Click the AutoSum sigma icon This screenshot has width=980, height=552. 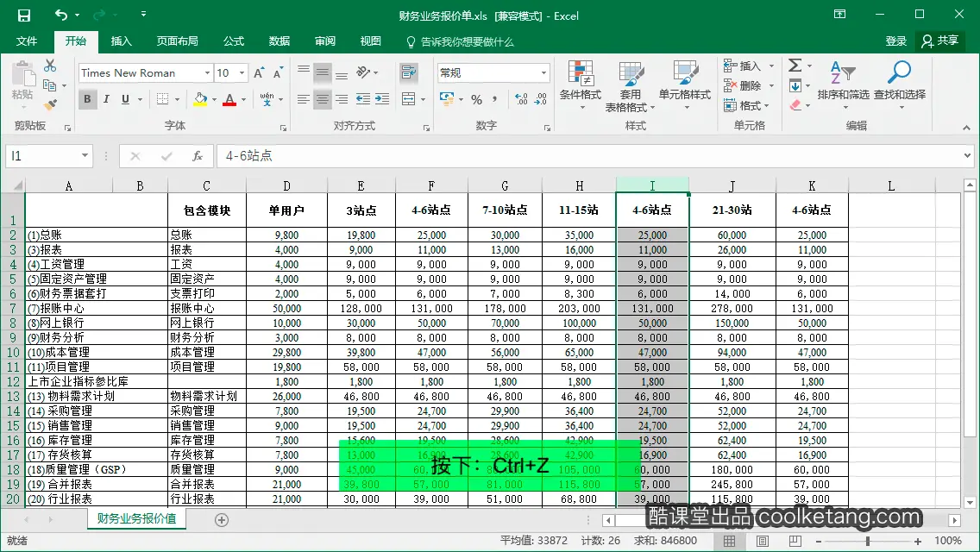(x=795, y=65)
